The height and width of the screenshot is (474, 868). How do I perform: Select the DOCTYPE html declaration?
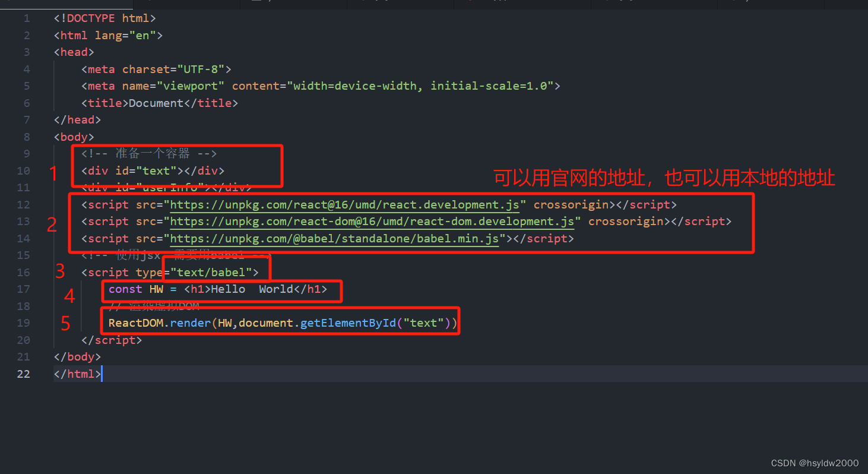click(103, 18)
